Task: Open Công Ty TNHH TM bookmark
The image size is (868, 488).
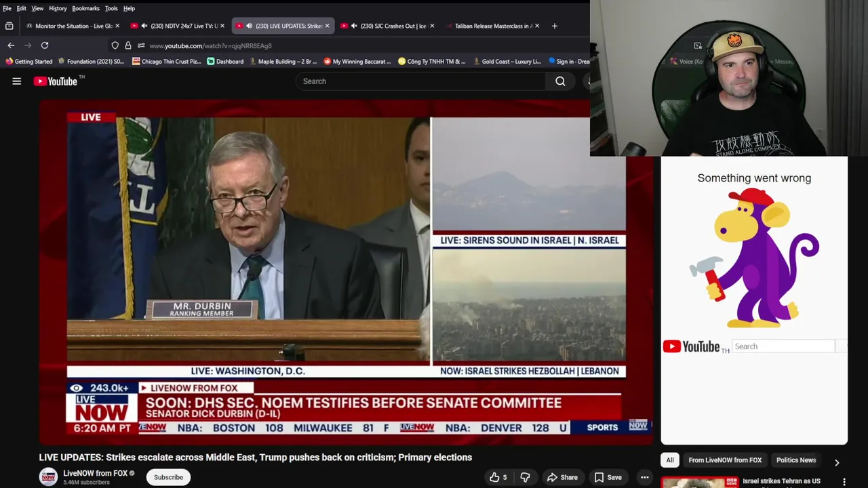Action: [x=432, y=61]
